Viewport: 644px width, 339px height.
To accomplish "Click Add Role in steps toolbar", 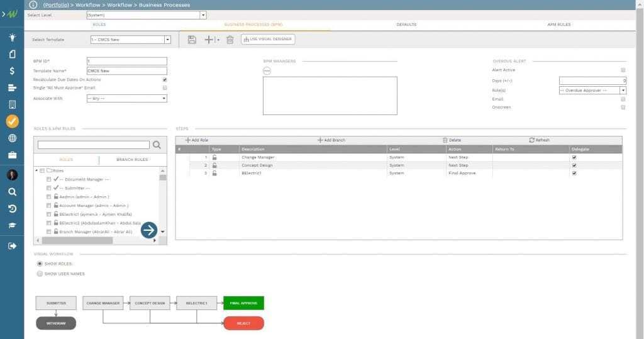I will (197, 140).
